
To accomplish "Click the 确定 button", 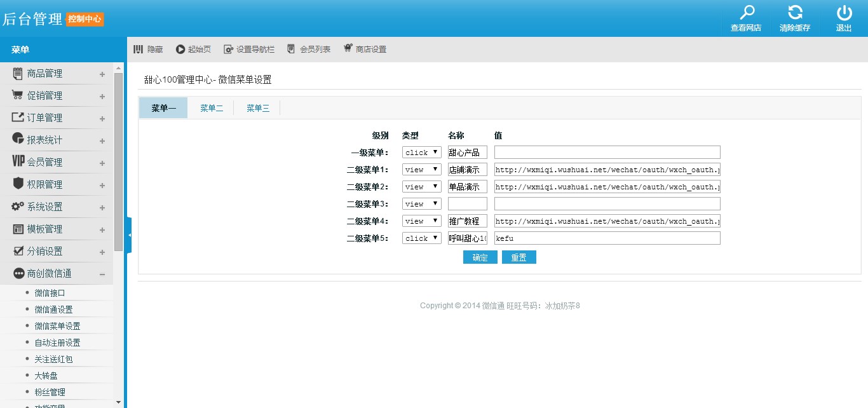I will point(480,257).
